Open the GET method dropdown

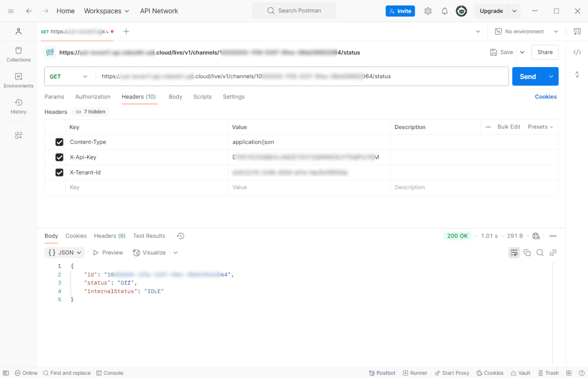[69, 76]
